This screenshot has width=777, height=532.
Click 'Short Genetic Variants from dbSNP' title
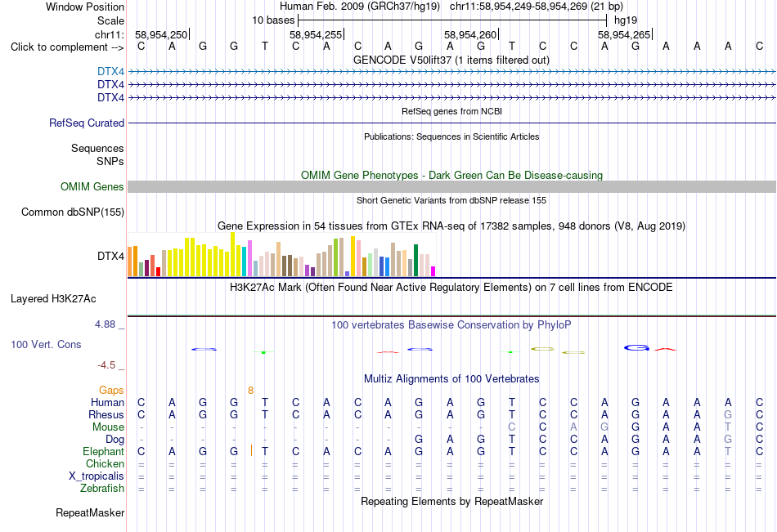point(451,200)
